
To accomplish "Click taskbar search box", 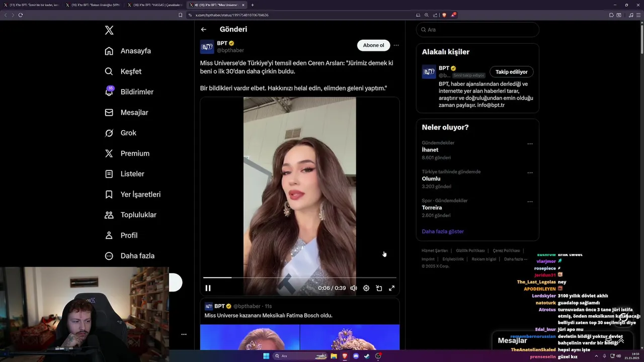I will pos(300,356).
